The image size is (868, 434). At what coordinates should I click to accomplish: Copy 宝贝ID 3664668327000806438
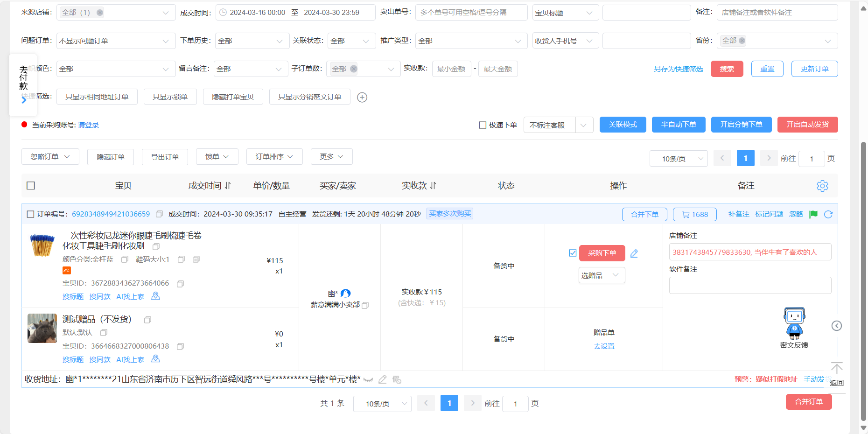pyautogui.click(x=181, y=347)
